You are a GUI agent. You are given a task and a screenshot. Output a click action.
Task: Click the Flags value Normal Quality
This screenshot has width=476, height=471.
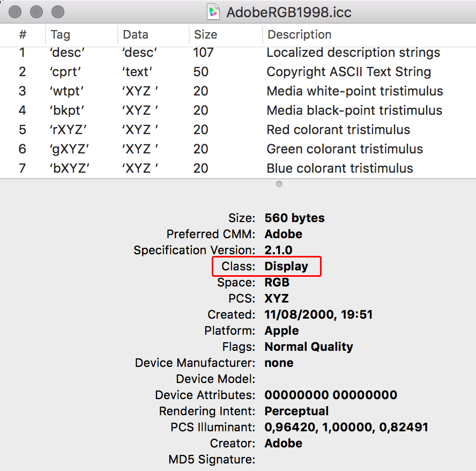point(309,347)
